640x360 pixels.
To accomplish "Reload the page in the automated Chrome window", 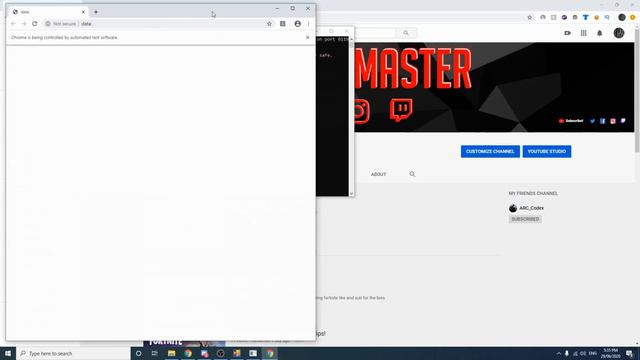I will 35,24.
